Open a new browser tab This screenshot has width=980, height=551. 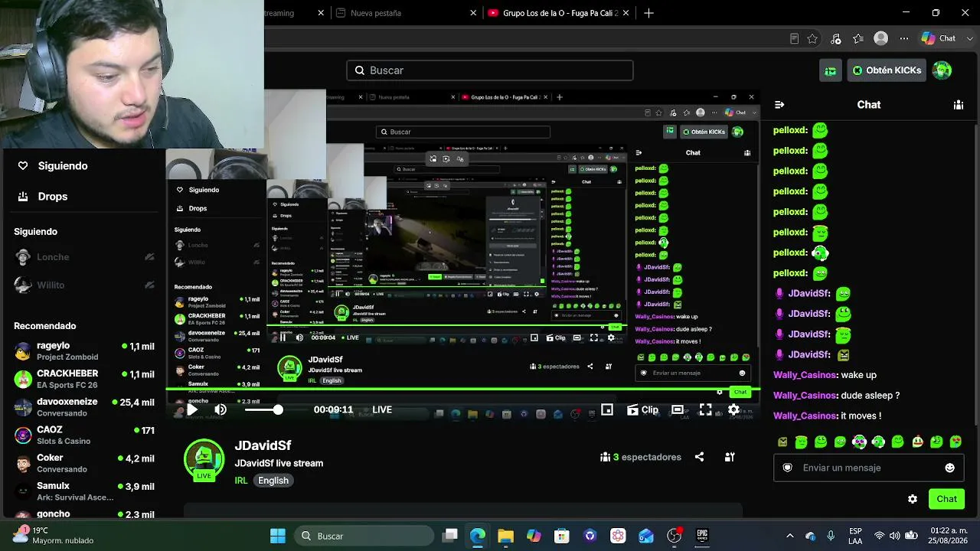(x=649, y=13)
